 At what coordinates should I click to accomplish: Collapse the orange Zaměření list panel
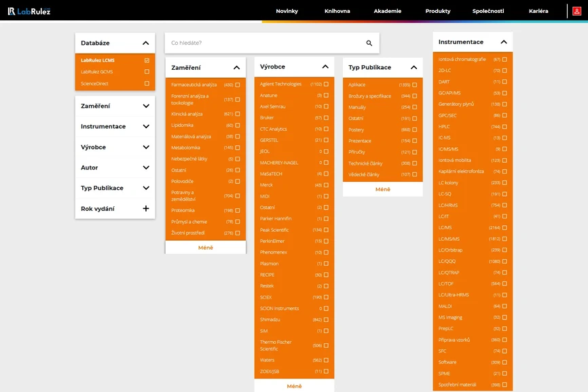[236, 68]
